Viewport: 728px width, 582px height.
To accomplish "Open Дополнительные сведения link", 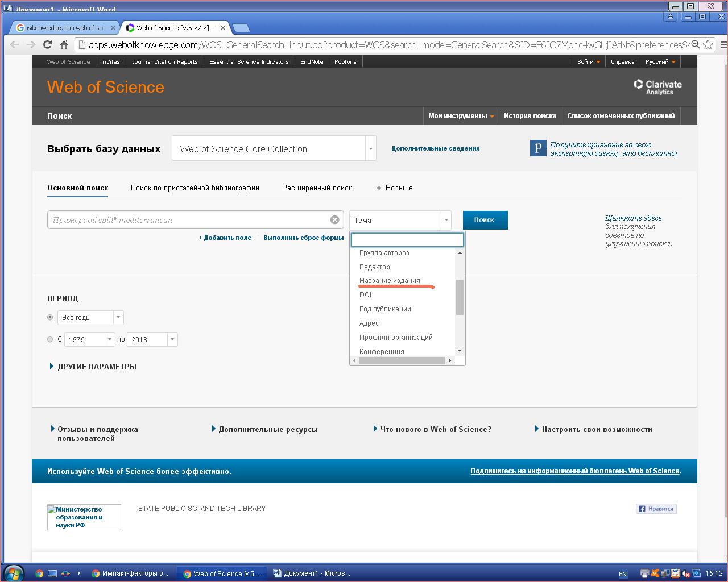I will coord(436,148).
